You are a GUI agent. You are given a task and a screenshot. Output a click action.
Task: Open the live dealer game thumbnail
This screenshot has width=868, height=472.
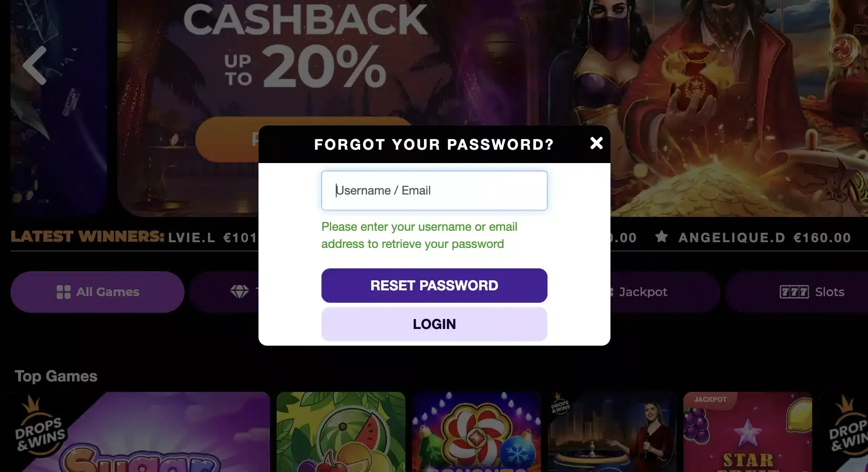coord(612,432)
